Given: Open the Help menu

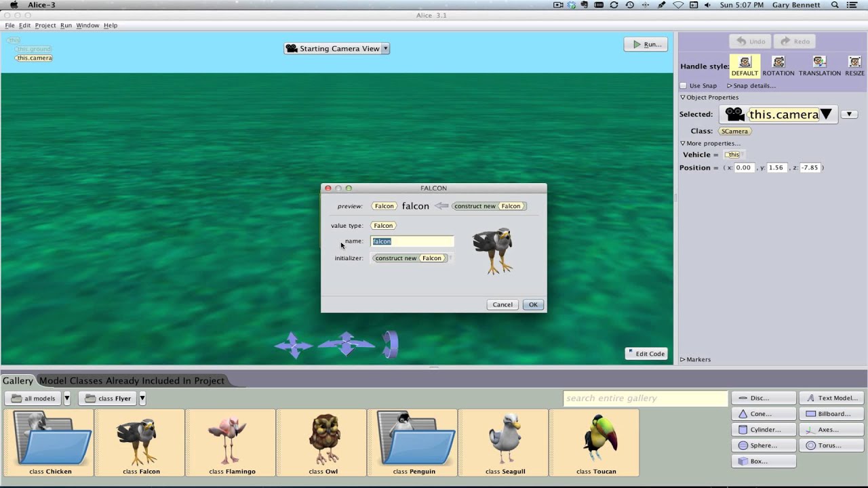Looking at the screenshot, I should pos(111,25).
